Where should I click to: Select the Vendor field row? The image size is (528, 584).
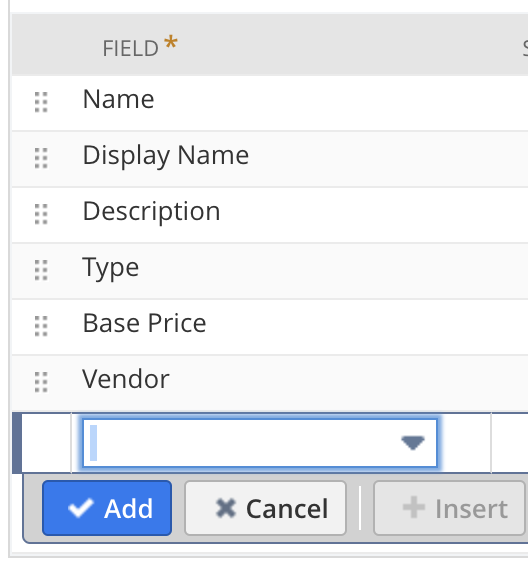tap(270, 383)
